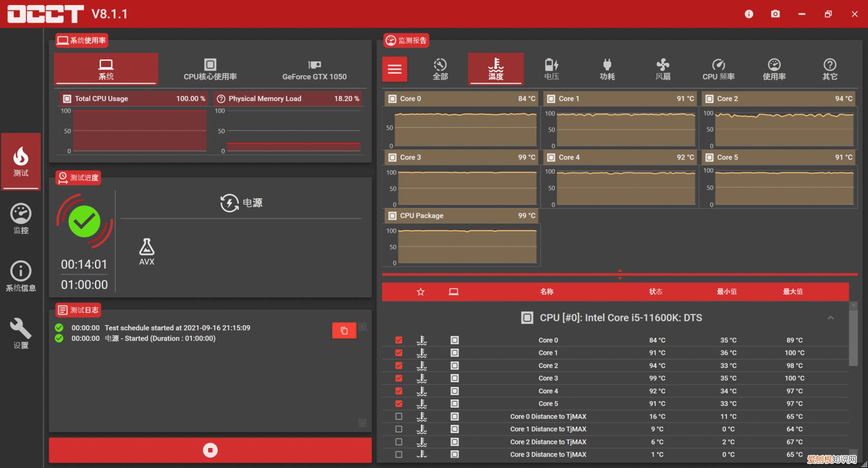Collapse the CPU [#0] Intel Core i5-11600K group

click(x=830, y=318)
